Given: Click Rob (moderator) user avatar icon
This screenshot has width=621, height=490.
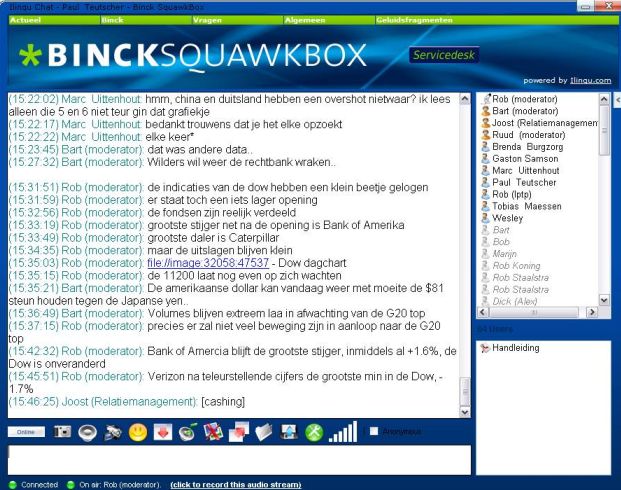Looking at the screenshot, I should click(x=486, y=99).
